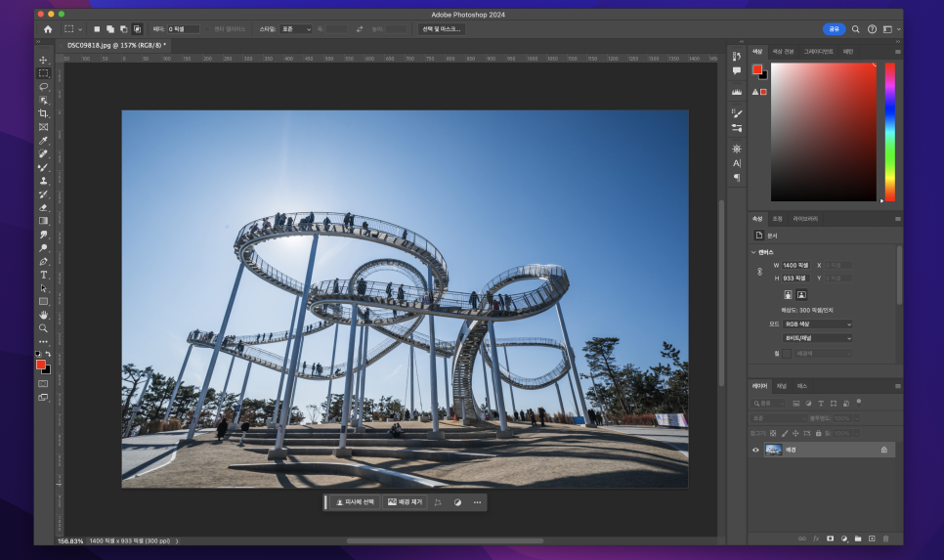944x560 pixels.
Task: Click the Home icon in options bar
Action: pos(48,29)
